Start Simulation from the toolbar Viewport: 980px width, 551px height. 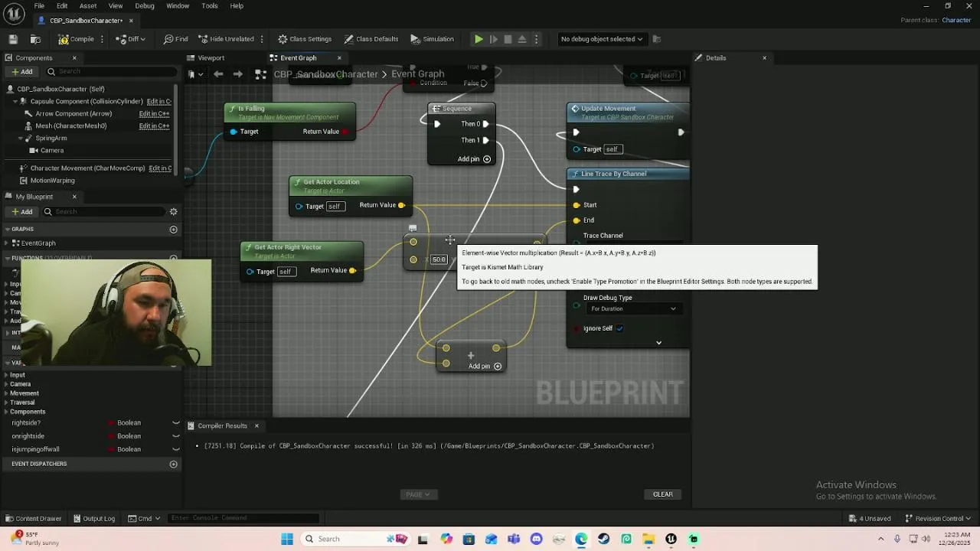click(432, 39)
